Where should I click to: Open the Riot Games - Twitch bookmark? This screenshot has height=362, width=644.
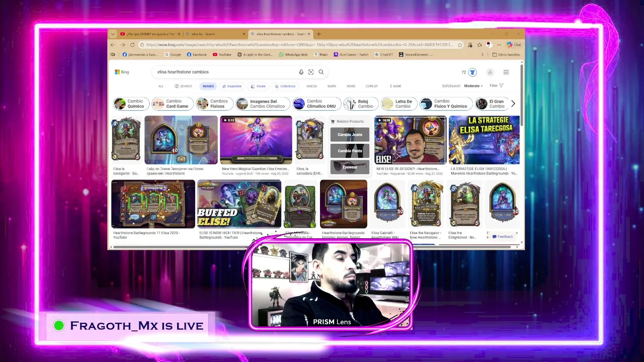point(351,55)
